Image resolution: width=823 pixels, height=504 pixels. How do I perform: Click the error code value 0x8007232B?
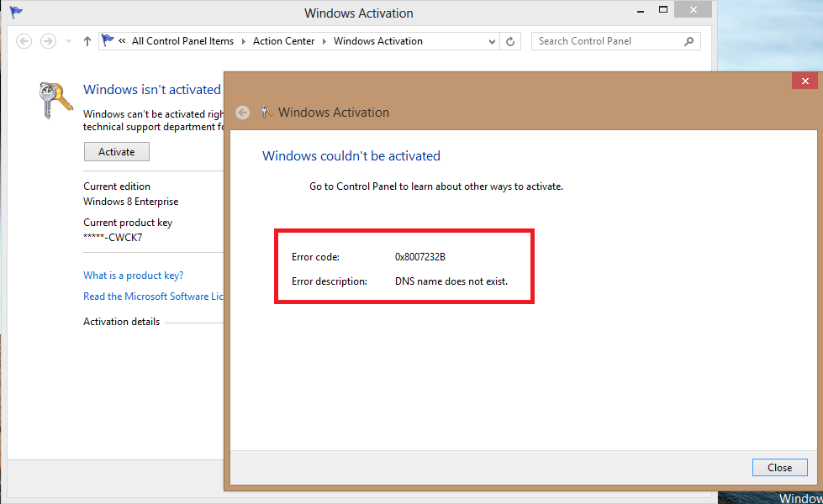(x=419, y=257)
